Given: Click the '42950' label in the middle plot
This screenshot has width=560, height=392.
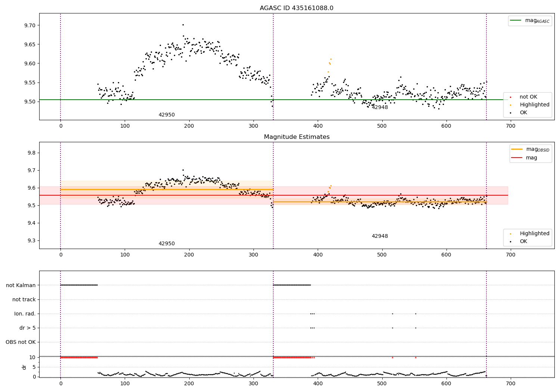Looking at the screenshot, I should point(167,244).
